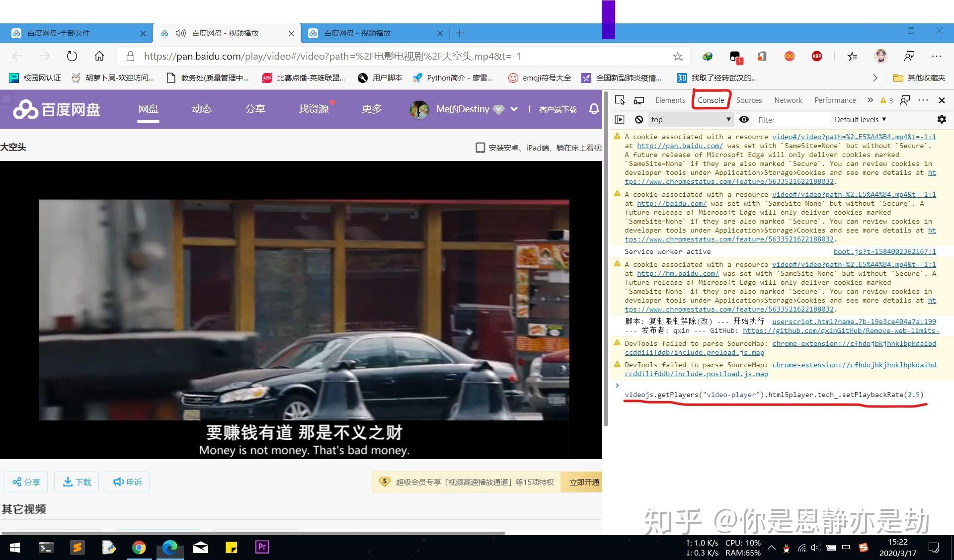The width and height of the screenshot is (954, 560).
Task: Click the page horizontal scrollbar
Action: (x=253, y=533)
